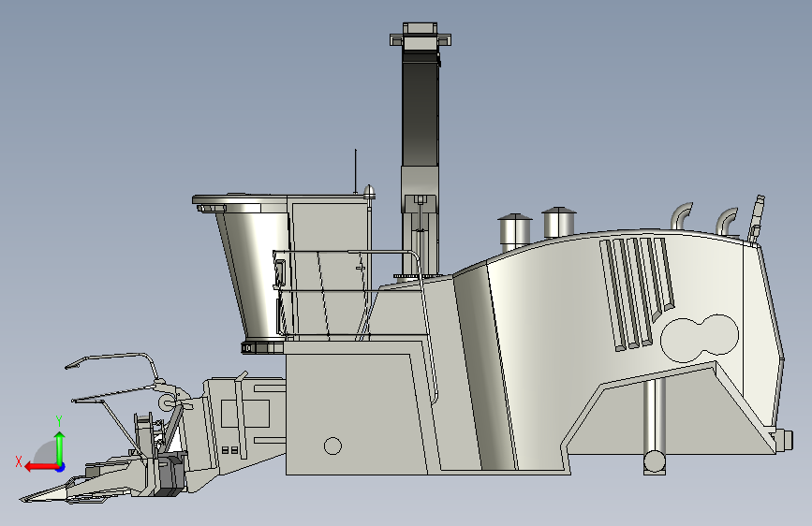Select the slanted vent louvers on rear housing
This screenshot has height=526, width=812.
(x=637, y=293)
